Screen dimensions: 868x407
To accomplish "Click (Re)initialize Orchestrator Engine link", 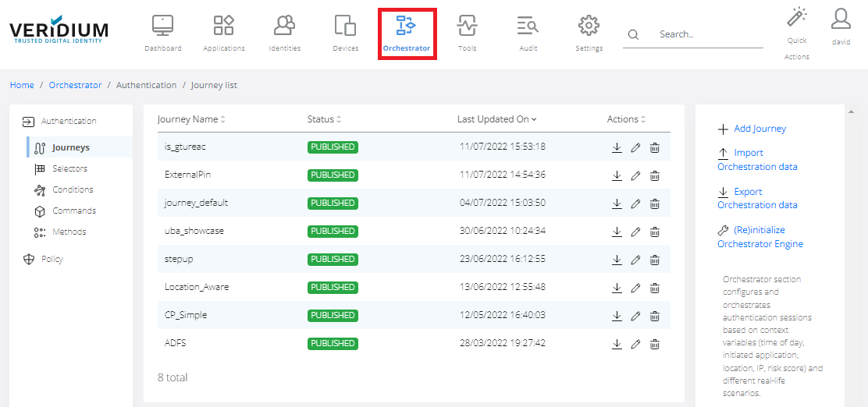I will (x=759, y=237).
